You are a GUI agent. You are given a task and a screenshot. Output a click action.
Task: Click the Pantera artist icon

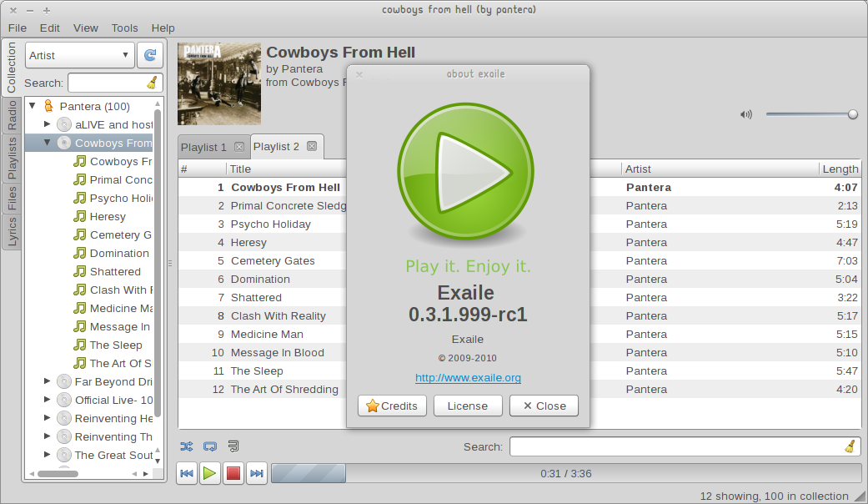click(x=48, y=106)
